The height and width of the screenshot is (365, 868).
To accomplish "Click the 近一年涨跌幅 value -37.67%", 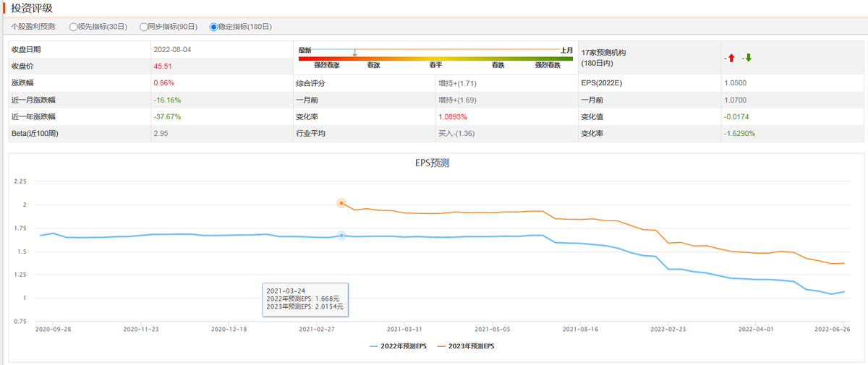I will click(x=167, y=116).
